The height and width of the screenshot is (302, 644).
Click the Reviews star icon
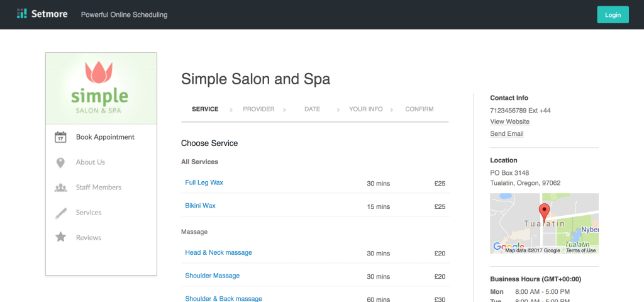[60, 237]
